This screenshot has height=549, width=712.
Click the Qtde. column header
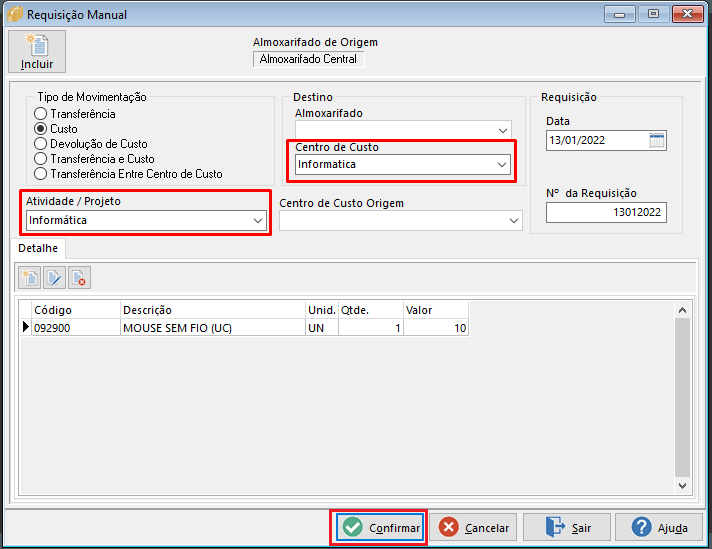[x=371, y=310]
